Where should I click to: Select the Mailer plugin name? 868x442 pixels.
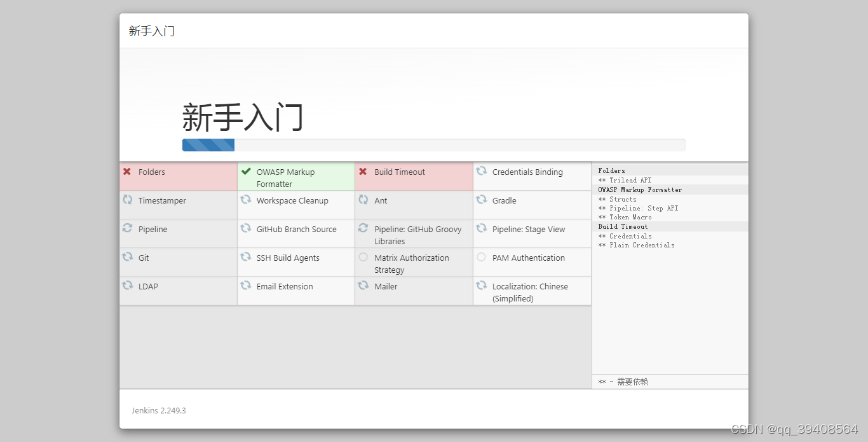tap(386, 286)
